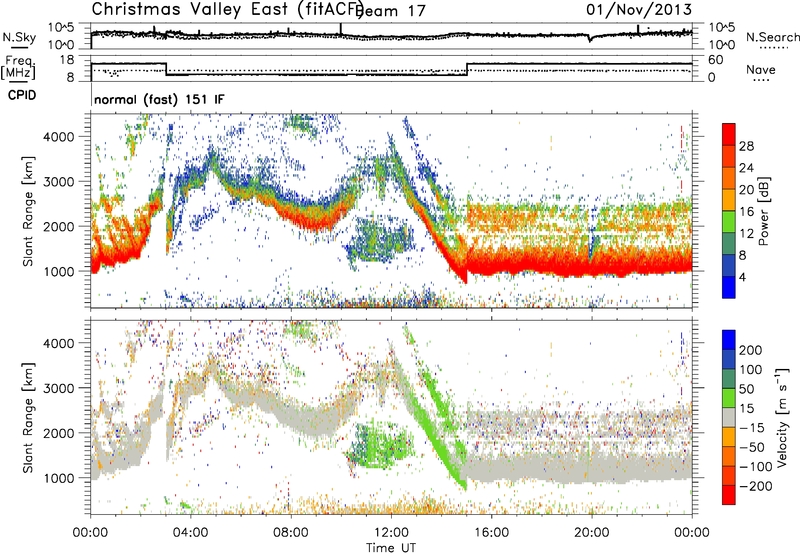800x554 pixels.
Task: Click the frequency step-down line at 03:00
Action: coord(166,69)
